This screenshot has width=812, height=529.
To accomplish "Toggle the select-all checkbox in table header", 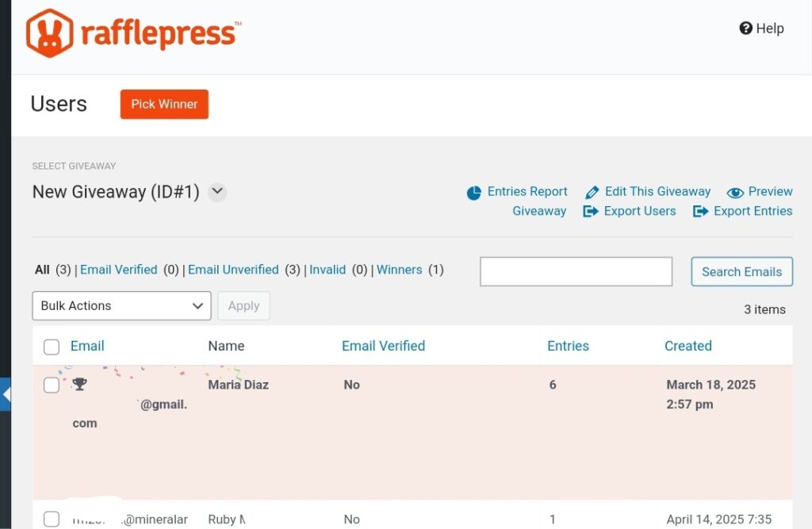I will coord(52,347).
